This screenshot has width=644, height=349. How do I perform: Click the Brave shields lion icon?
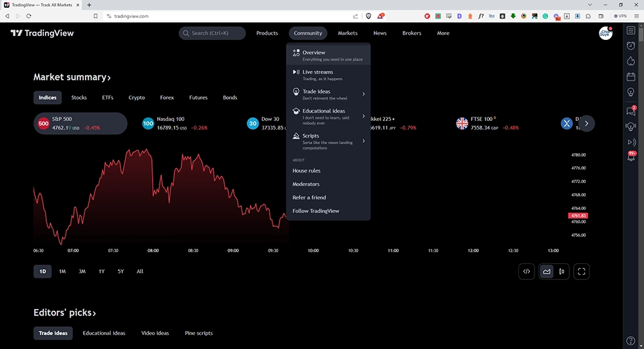(x=368, y=16)
